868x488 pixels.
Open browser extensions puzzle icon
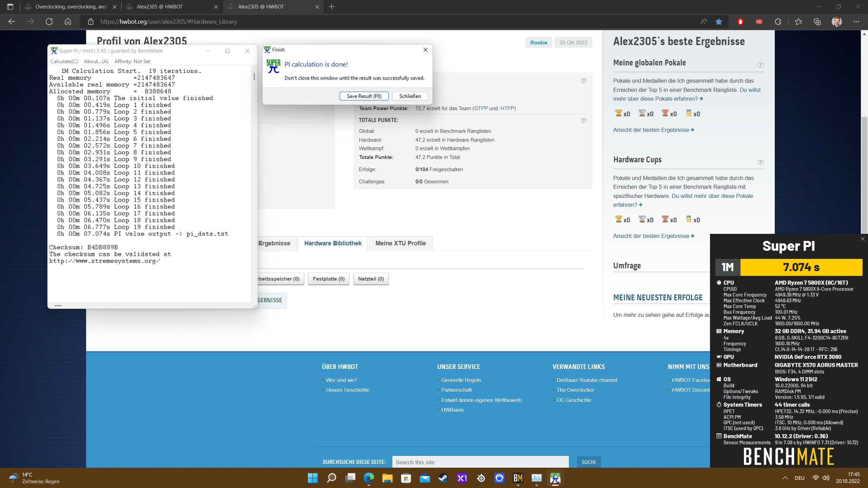pos(778,22)
